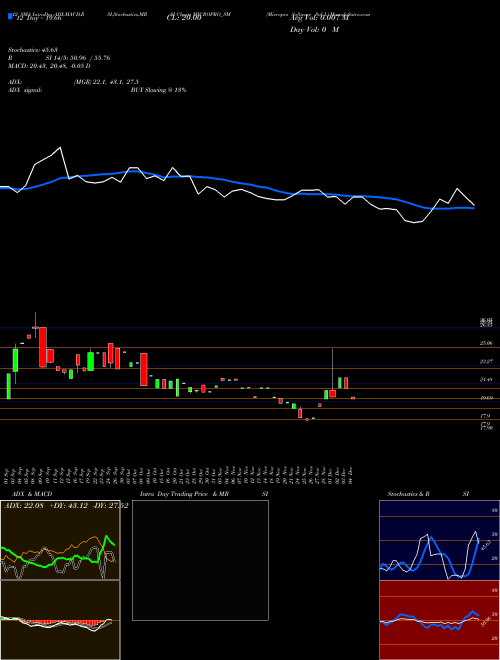
Task: Click the 'CL: 20.00' closing price text
Action: tap(184, 19)
